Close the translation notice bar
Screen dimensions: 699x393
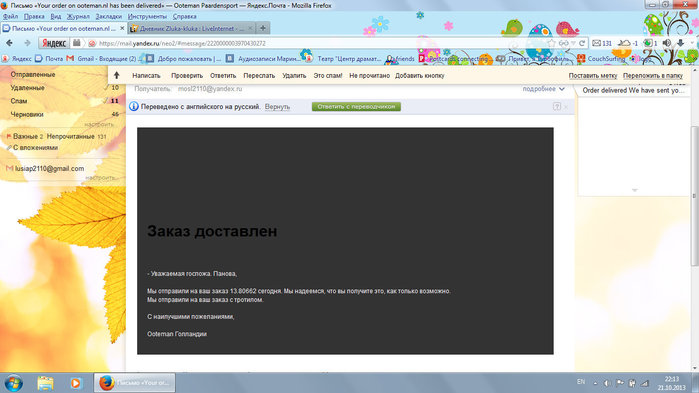566,107
